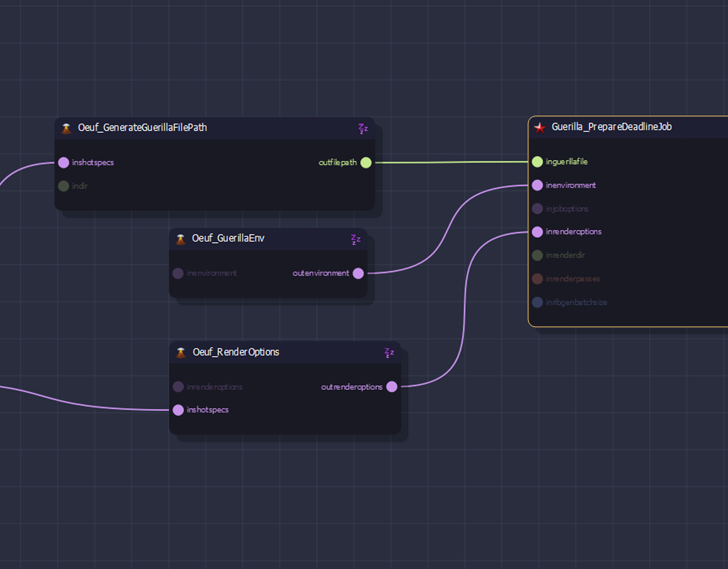Click the indir label text
Screen dimensions: 728x569
click(80, 186)
